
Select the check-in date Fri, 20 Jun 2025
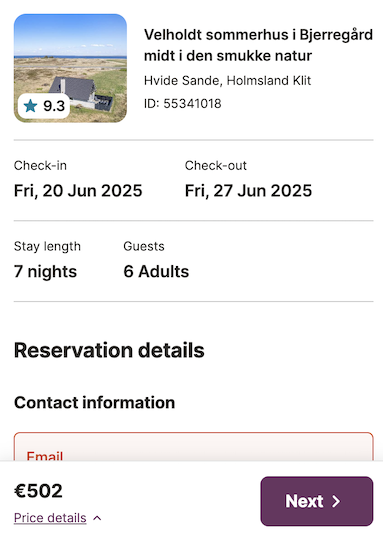click(x=78, y=191)
